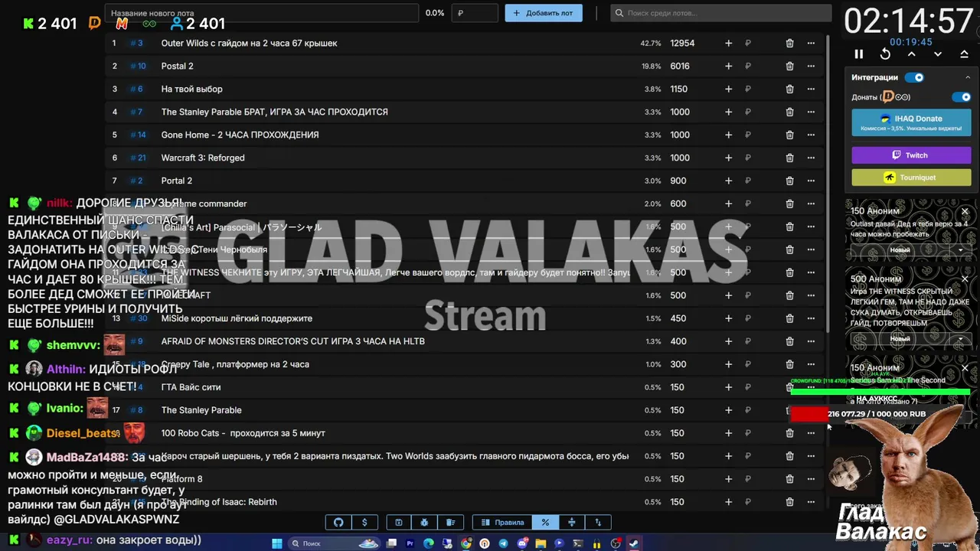This screenshot has height=551, width=980.
Task: Click the save icon in bottom toolbar
Action: (x=398, y=523)
